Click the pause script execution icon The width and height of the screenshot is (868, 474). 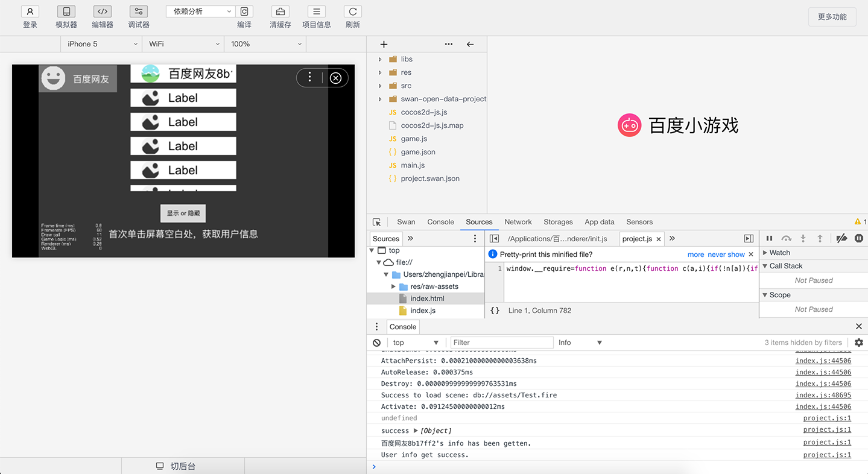(769, 238)
